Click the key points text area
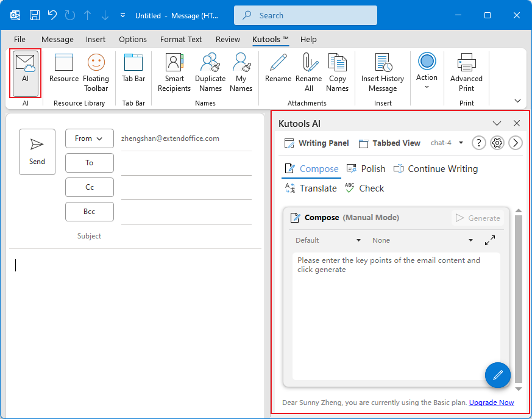This screenshot has height=419, width=532. 396,317
